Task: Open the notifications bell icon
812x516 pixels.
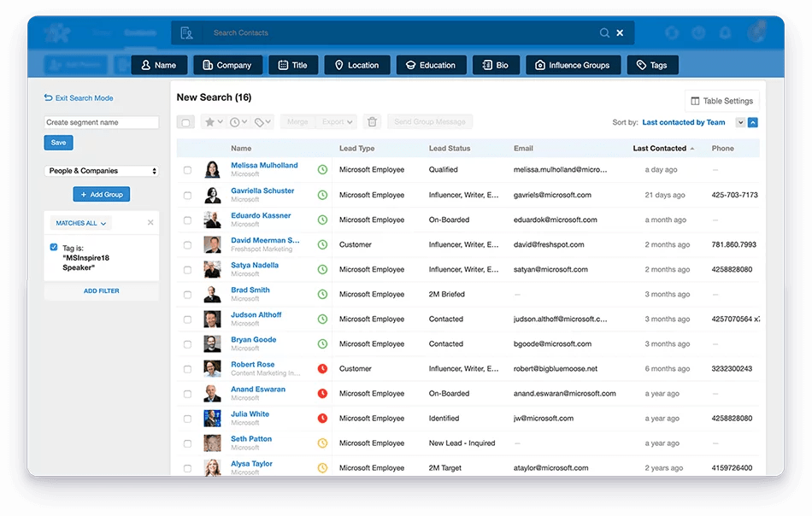Action: tap(726, 32)
